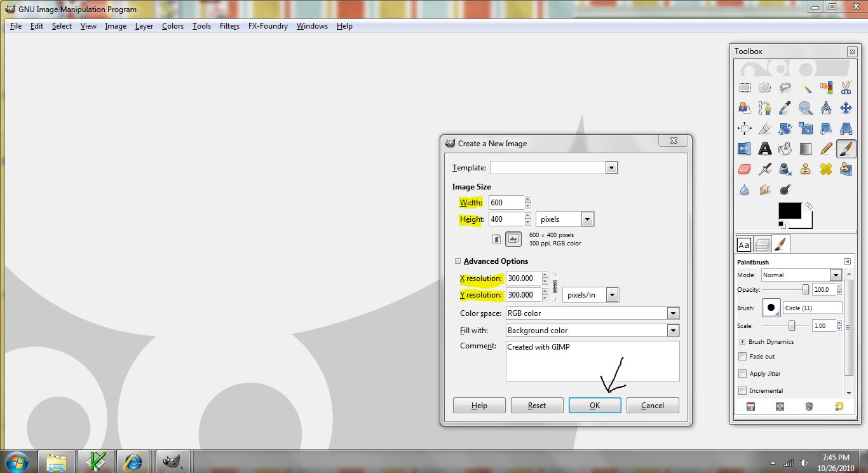Select the Pencil tool
868x473 pixels.
826,149
